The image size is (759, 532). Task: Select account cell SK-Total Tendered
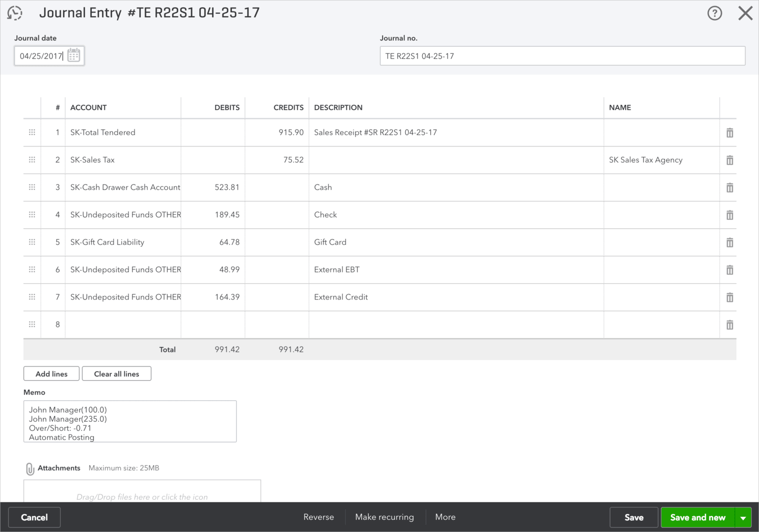click(x=123, y=132)
